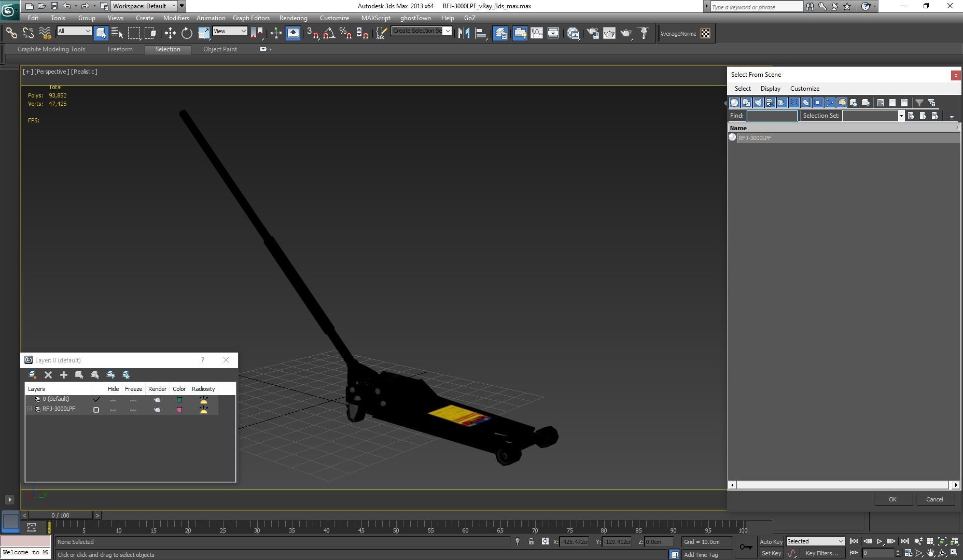Click the time slider 0 / 100
963x560 pixels.
[x=60, y=515]
